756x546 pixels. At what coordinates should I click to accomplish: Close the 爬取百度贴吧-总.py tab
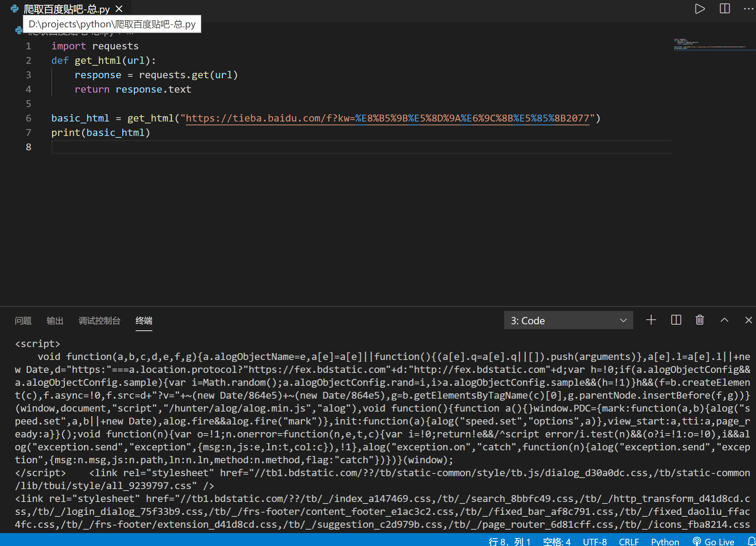click(119, 9)
